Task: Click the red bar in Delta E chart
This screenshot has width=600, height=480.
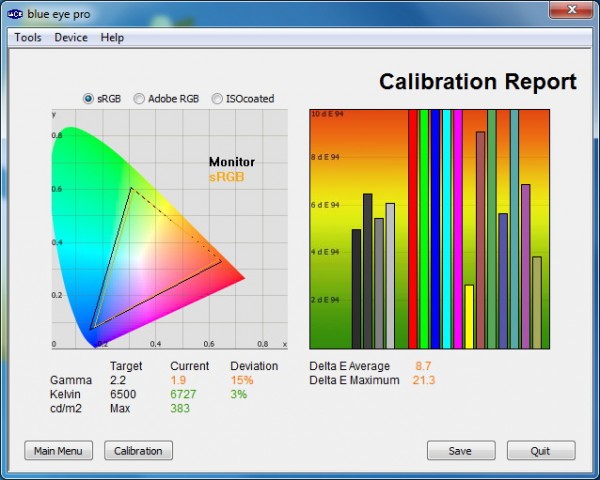Action: pos(412,229)
